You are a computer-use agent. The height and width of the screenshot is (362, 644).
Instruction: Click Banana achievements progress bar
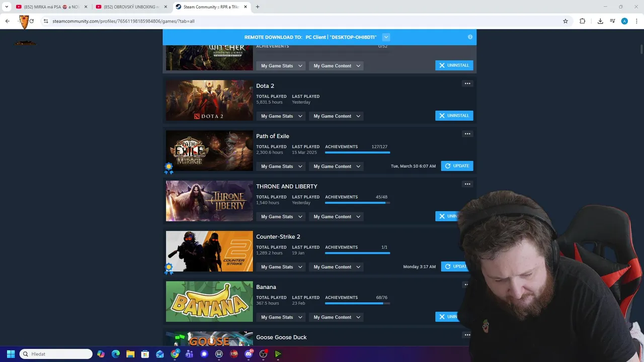(x=357, y=303)
